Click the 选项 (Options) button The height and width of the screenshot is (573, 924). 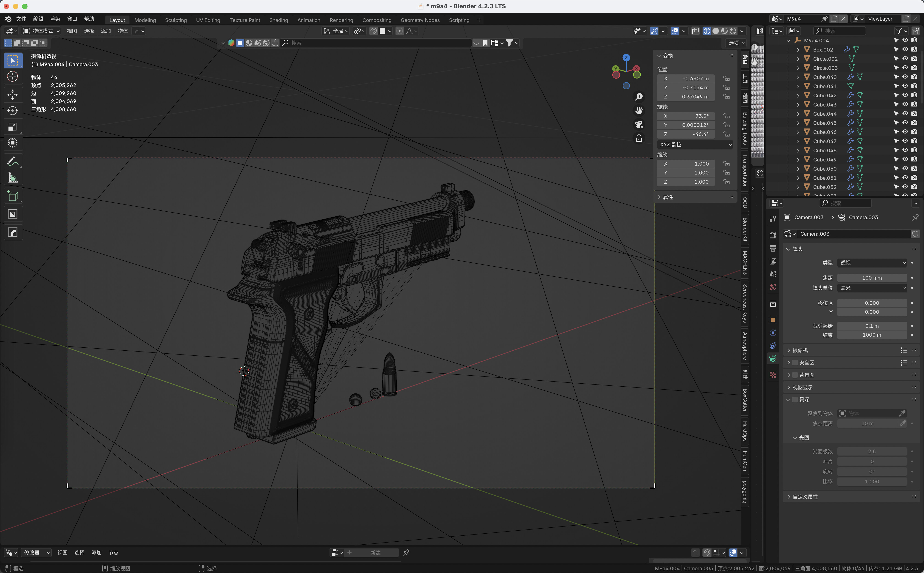(736, 43)
